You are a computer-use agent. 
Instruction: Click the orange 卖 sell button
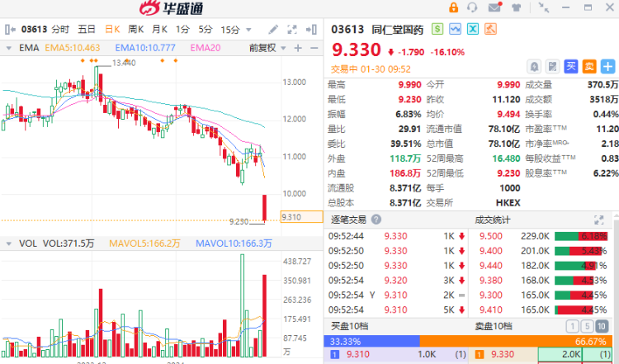589,66
